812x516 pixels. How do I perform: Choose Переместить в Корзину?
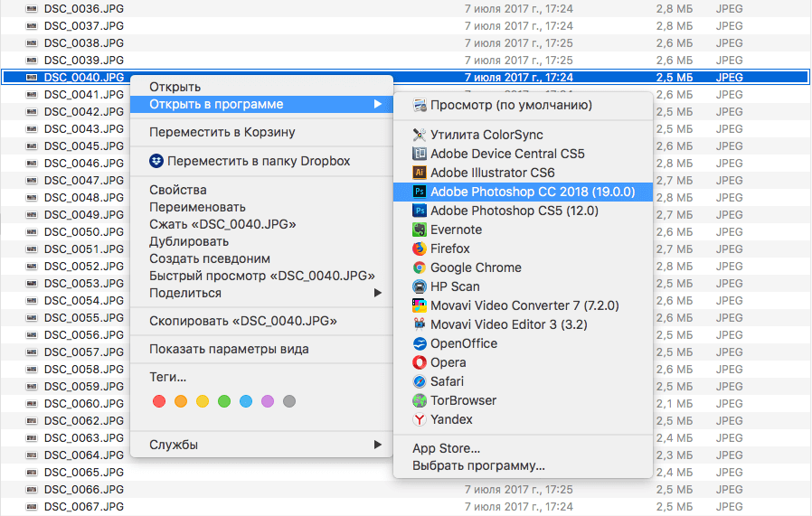pyautogui.click(x=222, y=132)
